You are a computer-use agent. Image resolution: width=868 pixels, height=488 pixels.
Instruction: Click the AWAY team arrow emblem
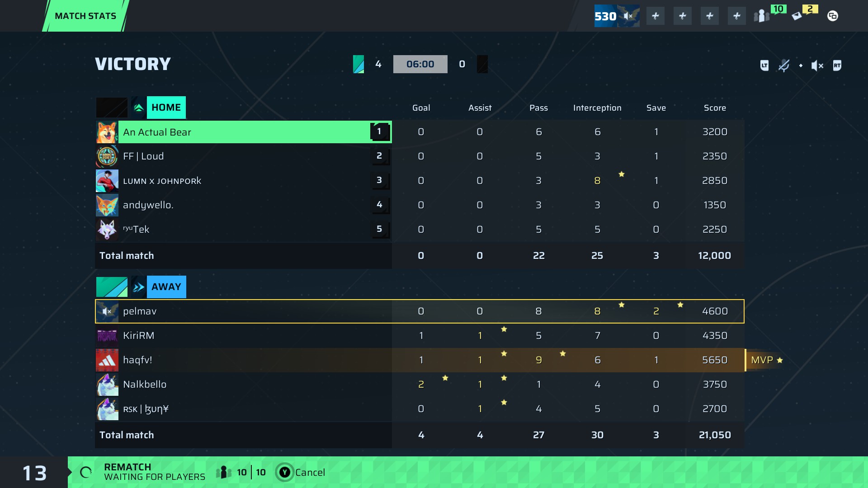[139, 287]
